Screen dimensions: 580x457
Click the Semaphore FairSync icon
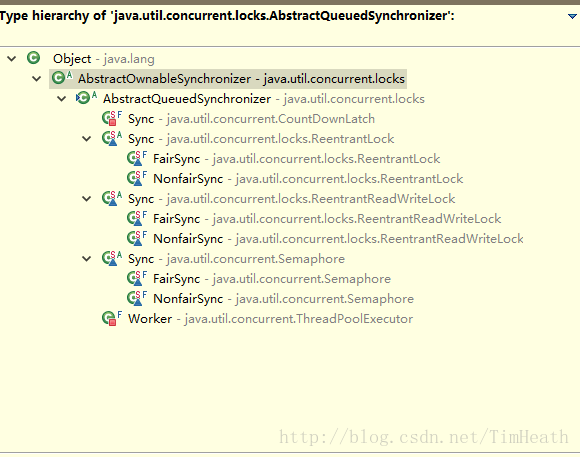click(x=137, y=278)
